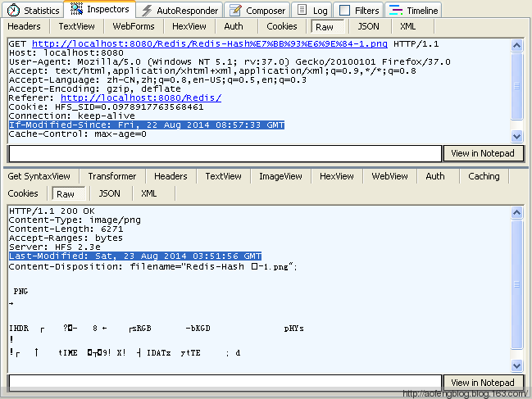Image resolution: width=532 pixels, height=399 pixels.
Task: Click the request pane search input field
Action: click(225, 153)
